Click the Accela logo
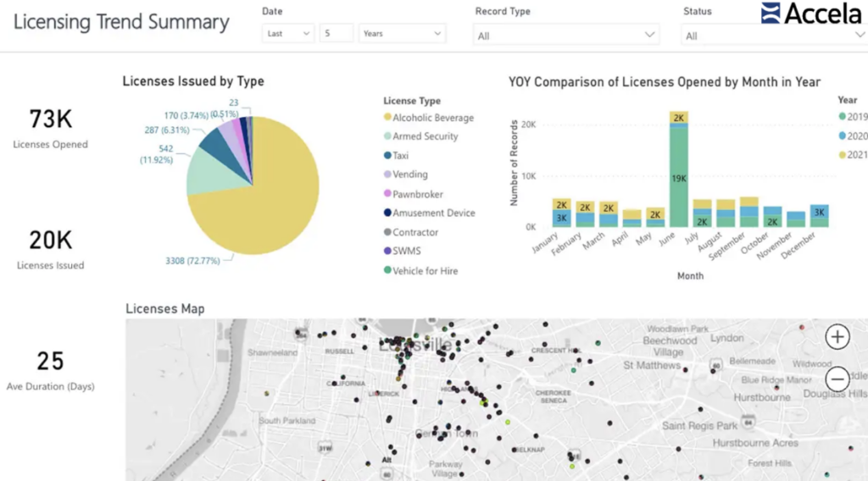868x481 pixels. pos(811,14)
